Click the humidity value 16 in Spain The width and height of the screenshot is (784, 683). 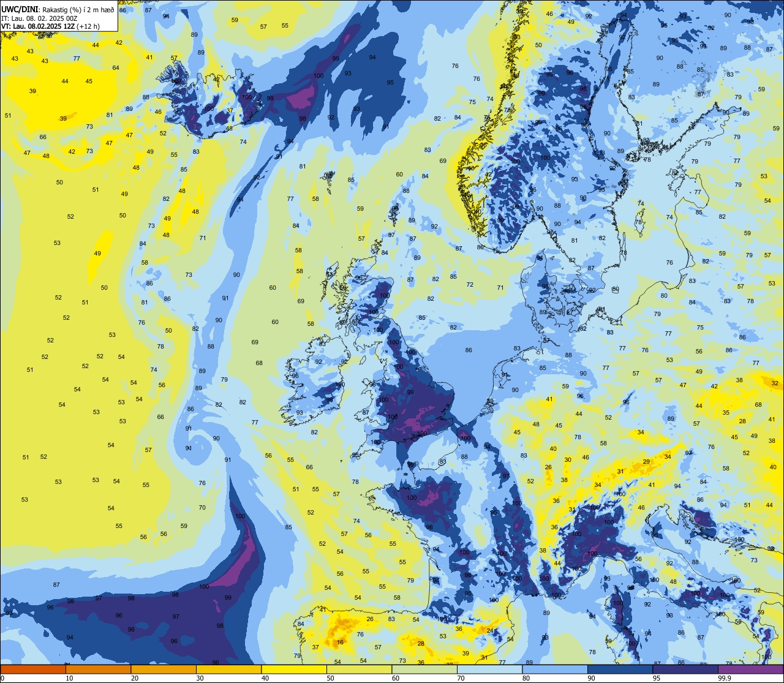click(340, 642)
